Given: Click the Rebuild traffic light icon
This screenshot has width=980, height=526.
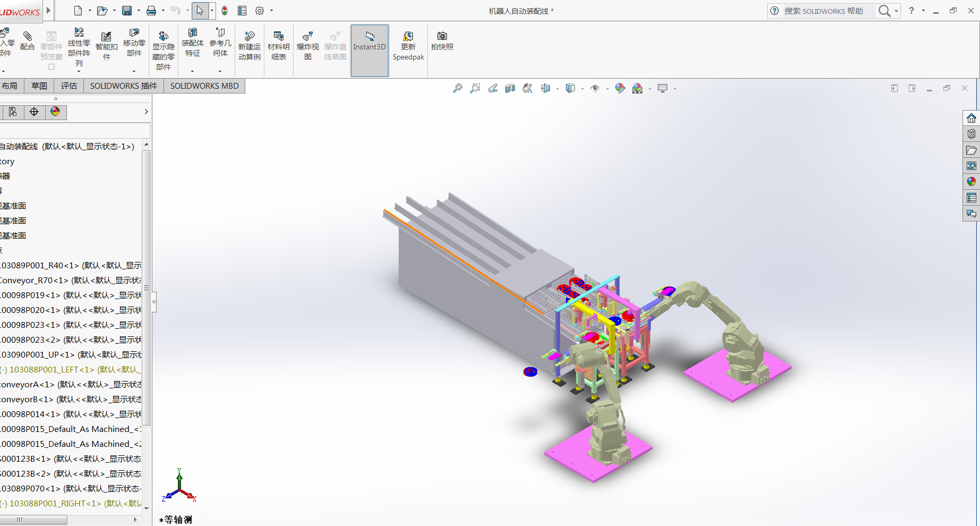Looking at the screenshot, I should [225, 11].
